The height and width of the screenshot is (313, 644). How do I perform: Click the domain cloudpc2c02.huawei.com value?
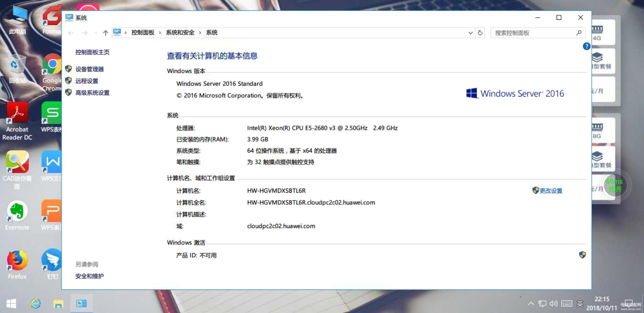coord(281,226)
